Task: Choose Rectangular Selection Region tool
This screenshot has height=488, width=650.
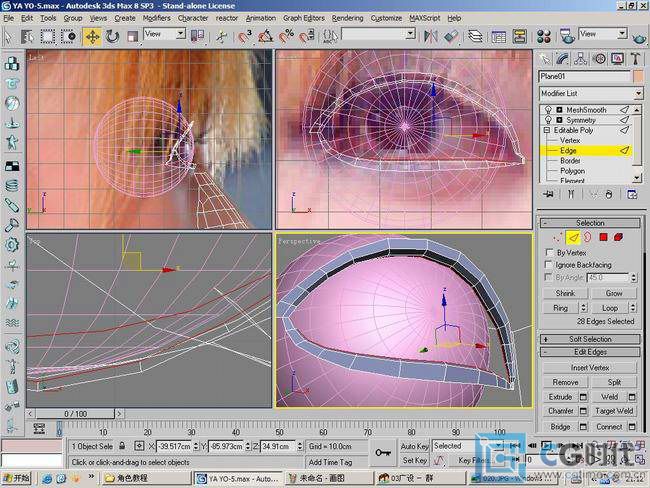Action: tap(48, 36)
